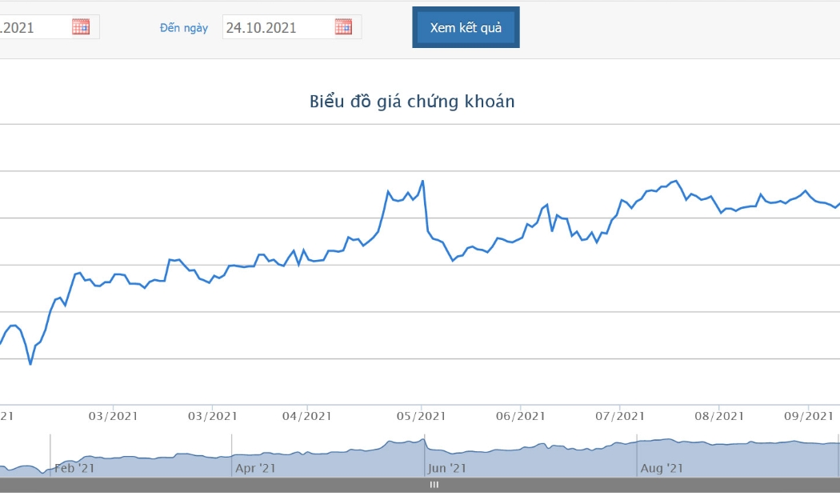
Task: Click the Xem kết quả button
Action: [x=466, y=27]
